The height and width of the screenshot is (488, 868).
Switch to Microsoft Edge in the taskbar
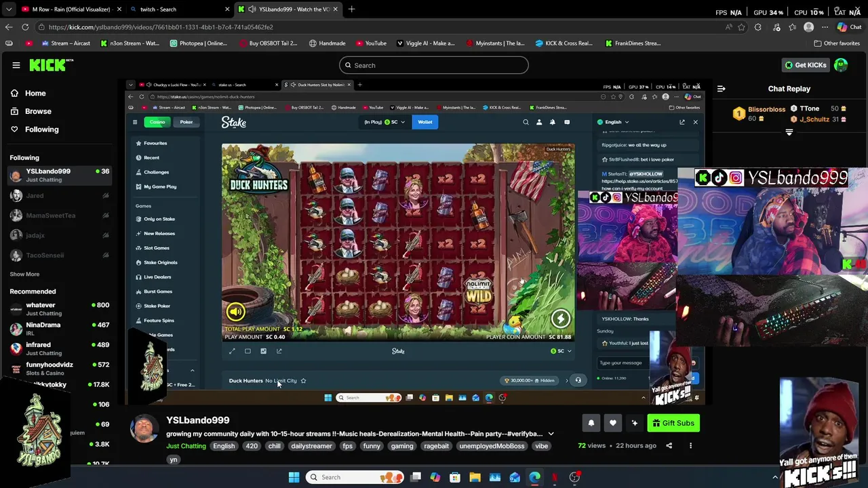pos(534,477)
